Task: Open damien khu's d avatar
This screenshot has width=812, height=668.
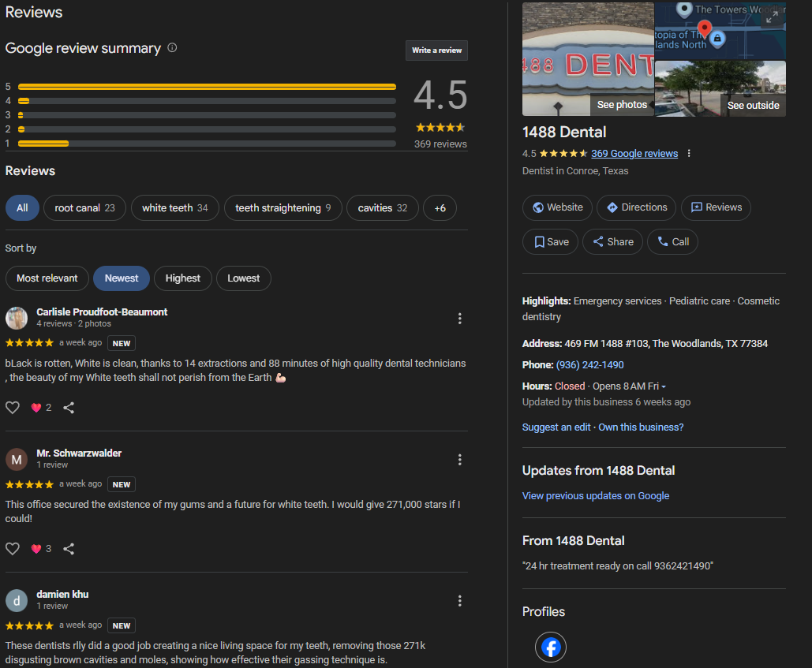Action: 17,601
